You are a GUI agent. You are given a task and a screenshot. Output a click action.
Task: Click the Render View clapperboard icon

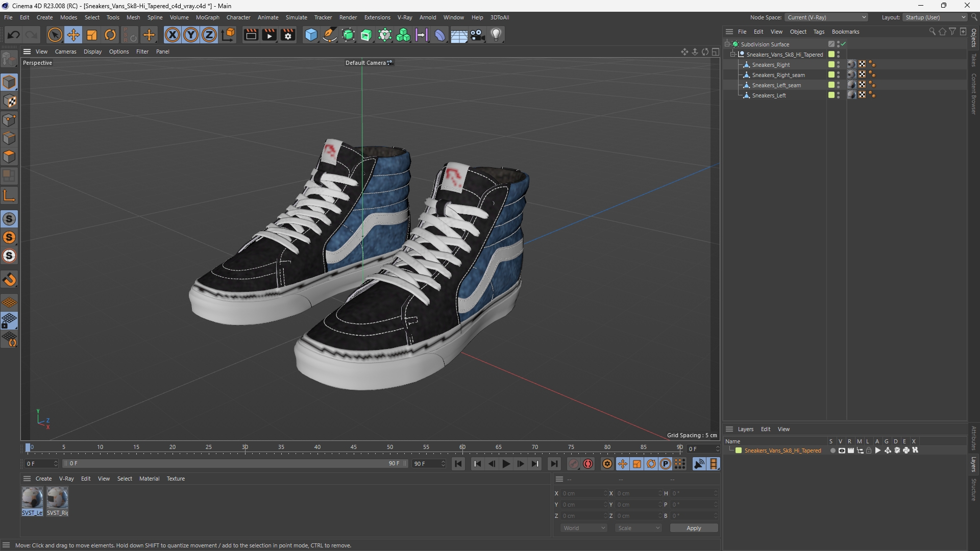(251, 35)
